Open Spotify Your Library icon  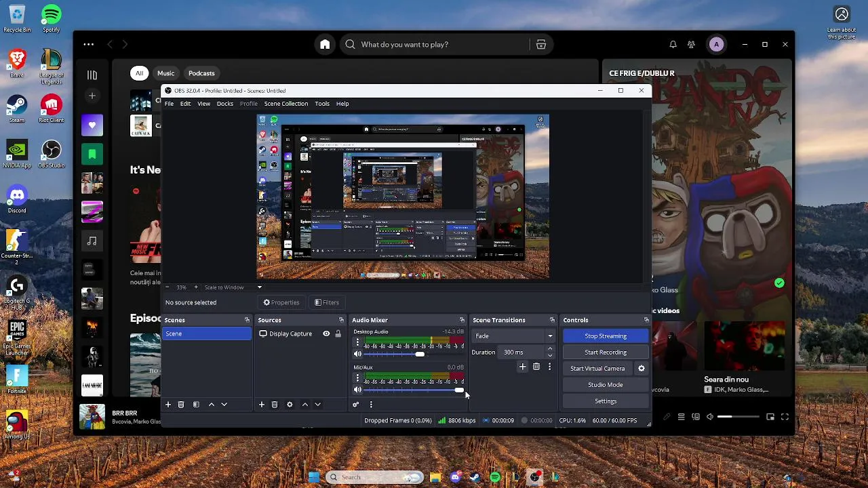pos(92,75)
